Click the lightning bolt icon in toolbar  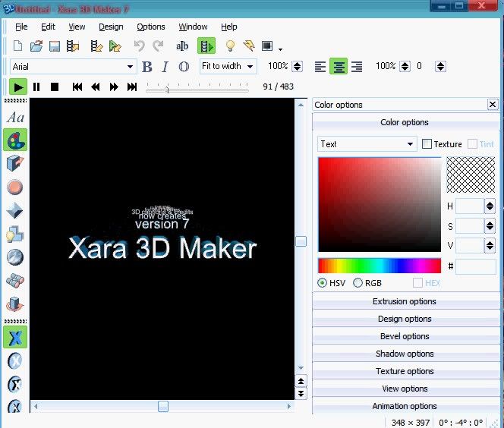click(249, 46)
